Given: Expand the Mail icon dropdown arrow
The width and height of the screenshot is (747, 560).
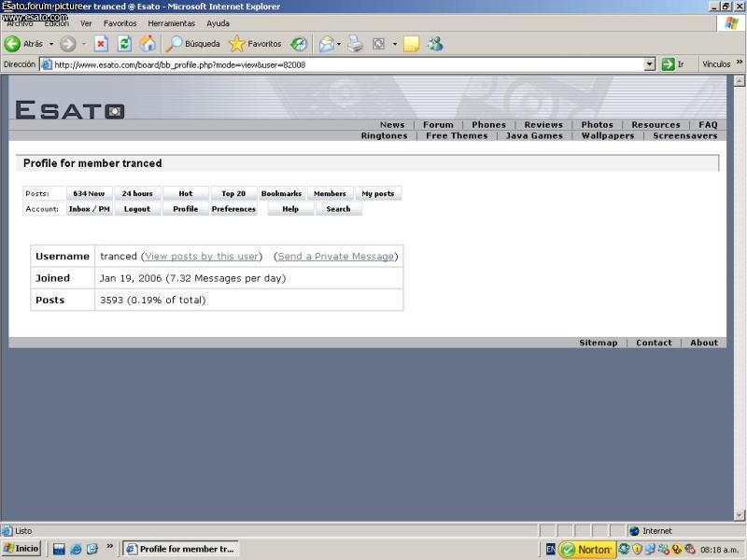Looking at the screenshot, I should click(339, 44).
